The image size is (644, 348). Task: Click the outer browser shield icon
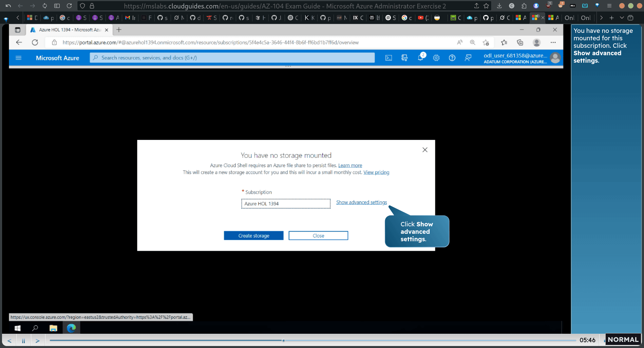pos(82,6)
